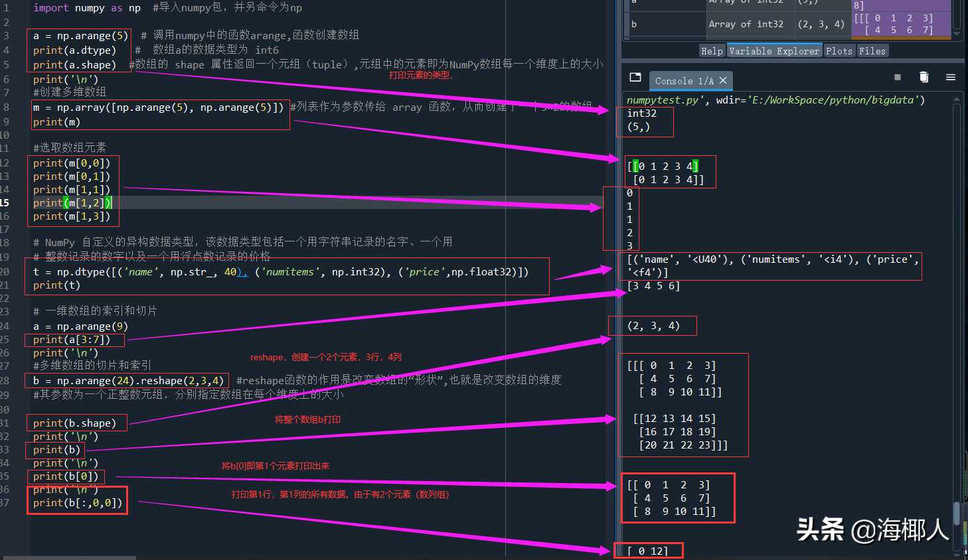Click the console vertical scrollbar handle

click(x=957, y=514)
